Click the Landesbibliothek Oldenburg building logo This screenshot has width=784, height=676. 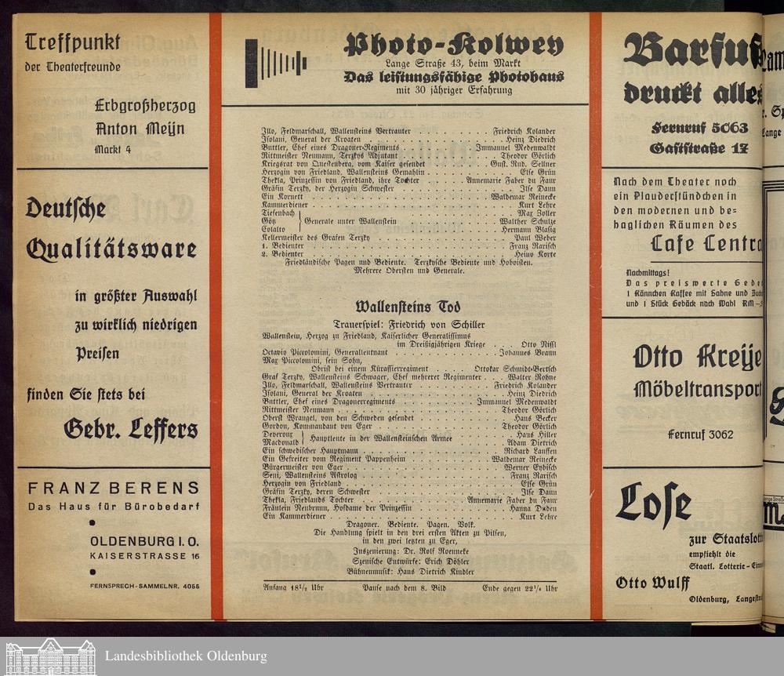52,656
